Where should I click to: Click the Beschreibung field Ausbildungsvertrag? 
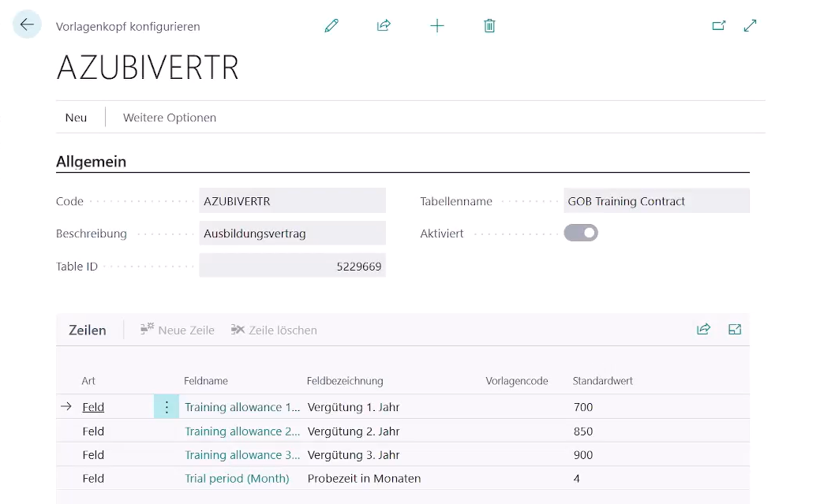point(292,233)
